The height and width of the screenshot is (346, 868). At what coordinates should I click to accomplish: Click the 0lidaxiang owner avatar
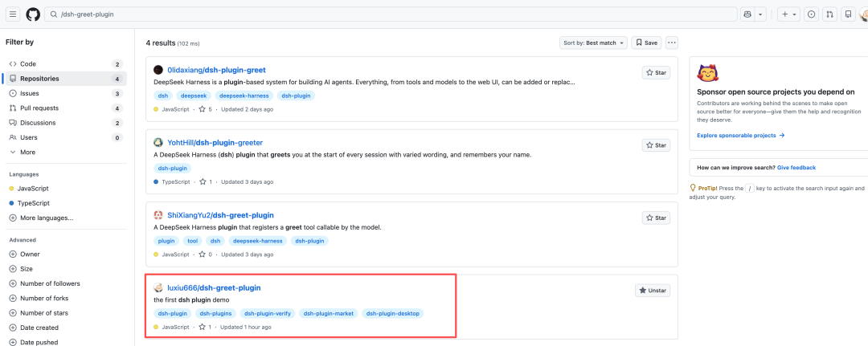158,70
